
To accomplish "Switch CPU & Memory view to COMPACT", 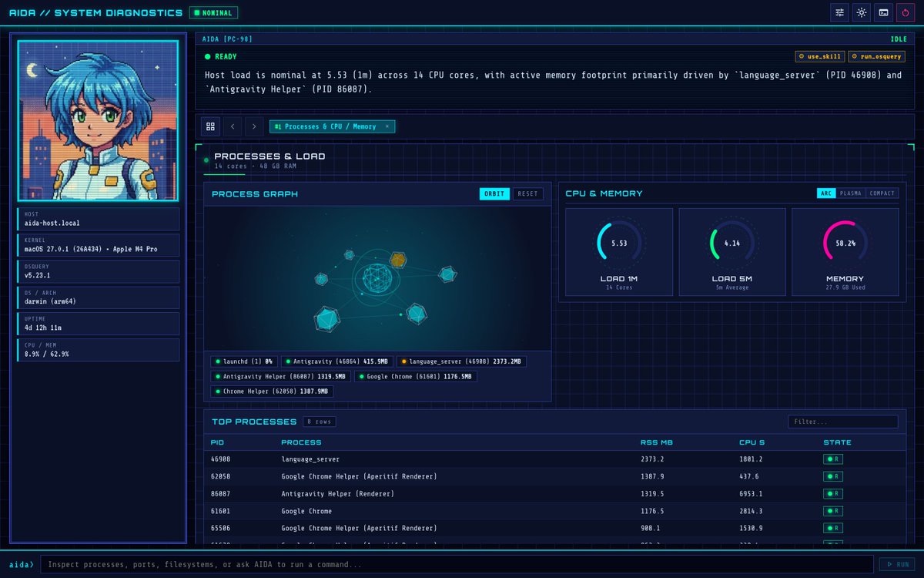I will click(882, 193).
